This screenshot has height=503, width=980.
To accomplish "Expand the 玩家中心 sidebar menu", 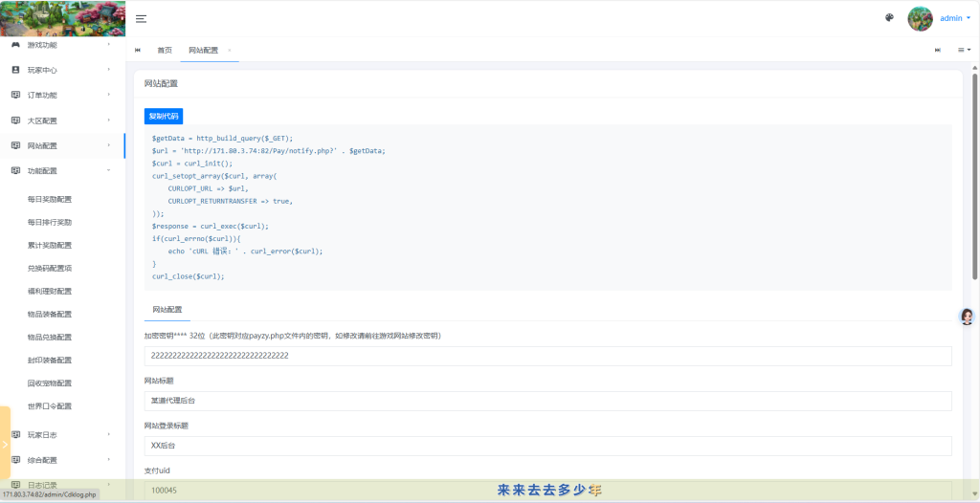I will [x=62, y=70].
